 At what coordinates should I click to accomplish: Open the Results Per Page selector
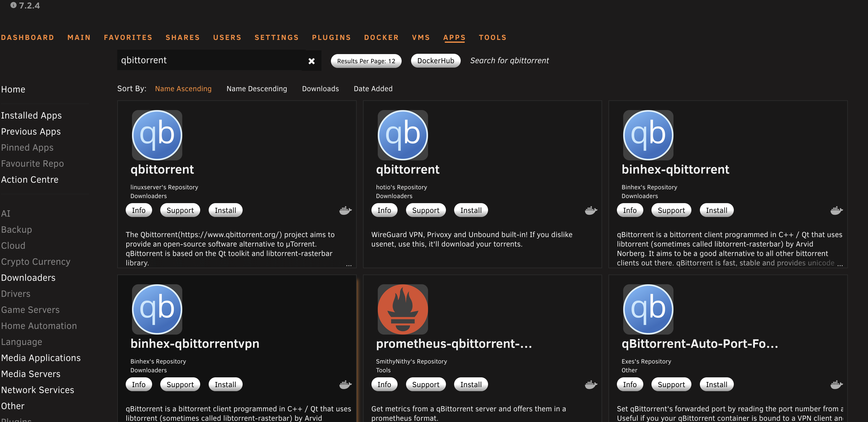pyautogui.click(x=366, y=61)
